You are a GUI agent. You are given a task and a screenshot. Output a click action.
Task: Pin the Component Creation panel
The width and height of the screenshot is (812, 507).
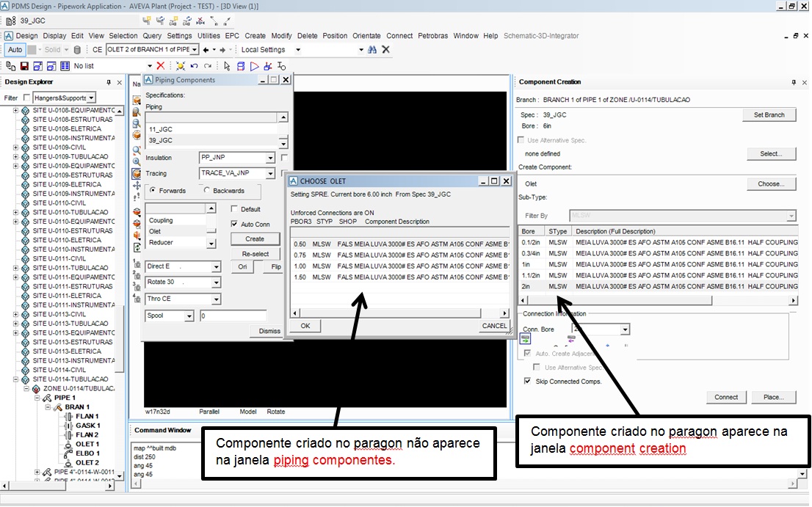(x=794, y=82)
